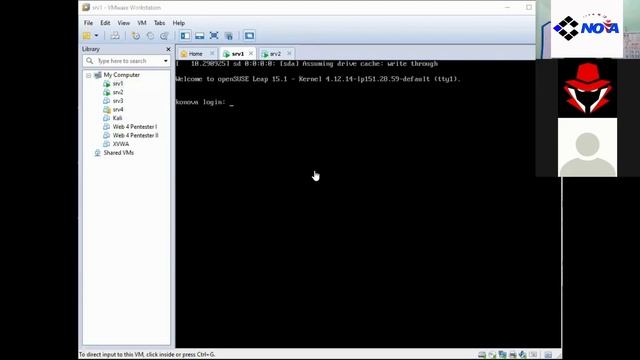Close the Library panel
The width and height of the screenshot is (640, 360).
point(168,49)
